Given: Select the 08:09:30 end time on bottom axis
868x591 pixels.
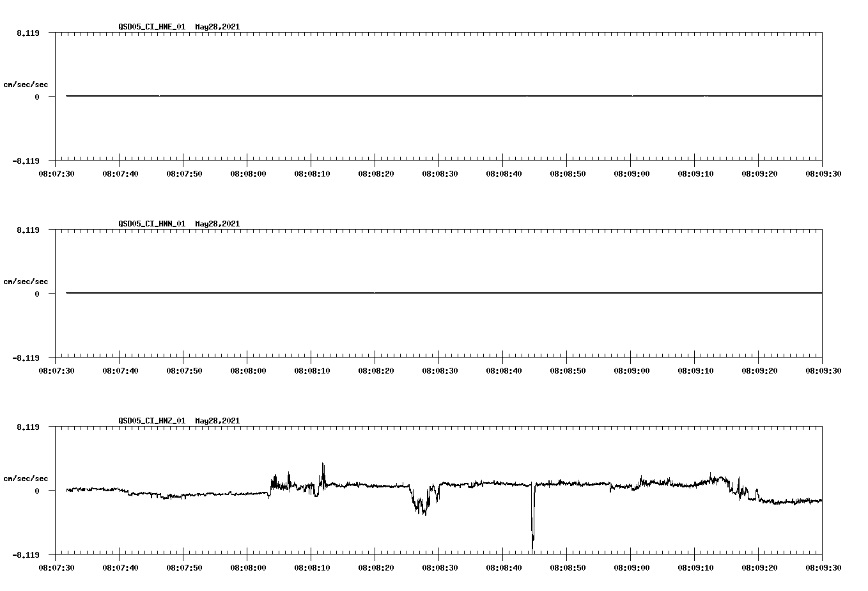Looking at the screenshot, I should coord(822,567).
